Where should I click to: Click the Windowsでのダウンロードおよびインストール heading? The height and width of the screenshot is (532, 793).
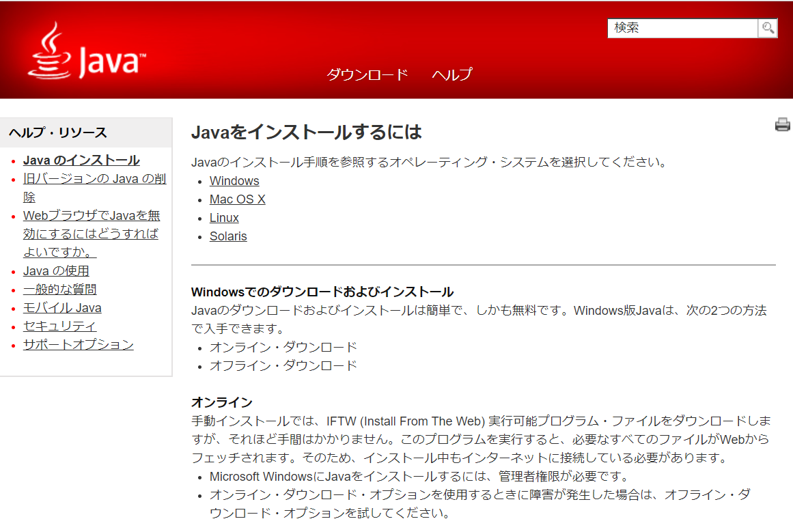tap(322, 292)
